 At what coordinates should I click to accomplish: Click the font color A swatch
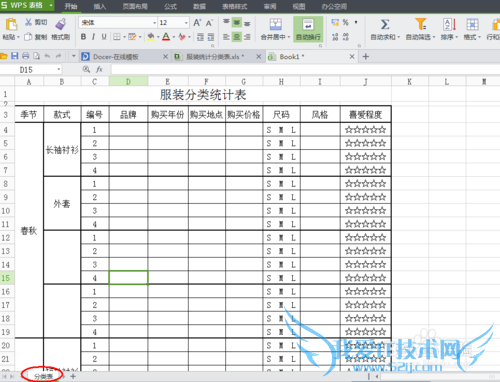(166, 37)
